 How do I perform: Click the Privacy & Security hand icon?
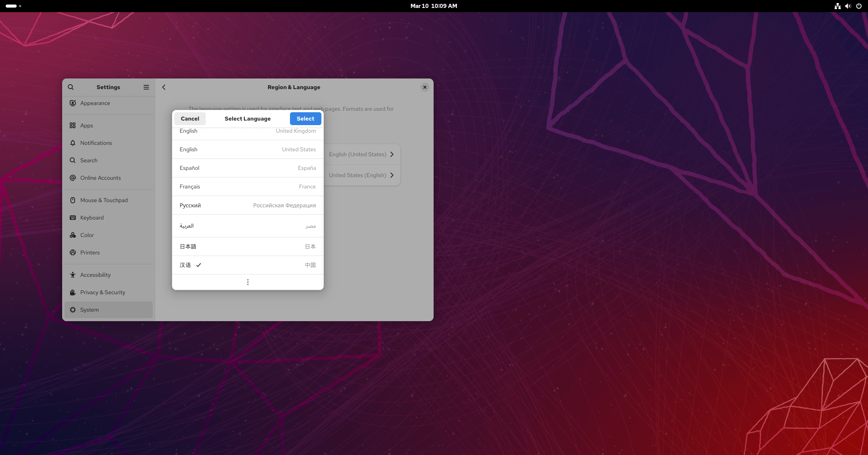73,292
